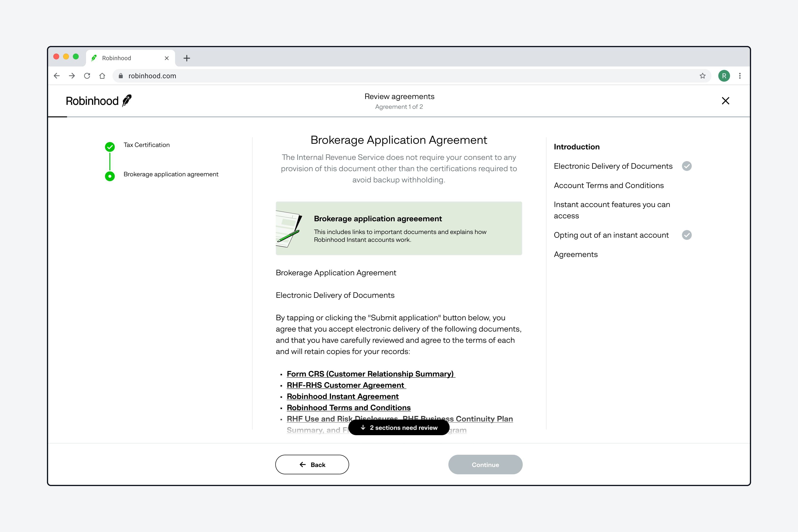Jump to Opting out of an instant account
798x532 pixels.
click(611, 235)
